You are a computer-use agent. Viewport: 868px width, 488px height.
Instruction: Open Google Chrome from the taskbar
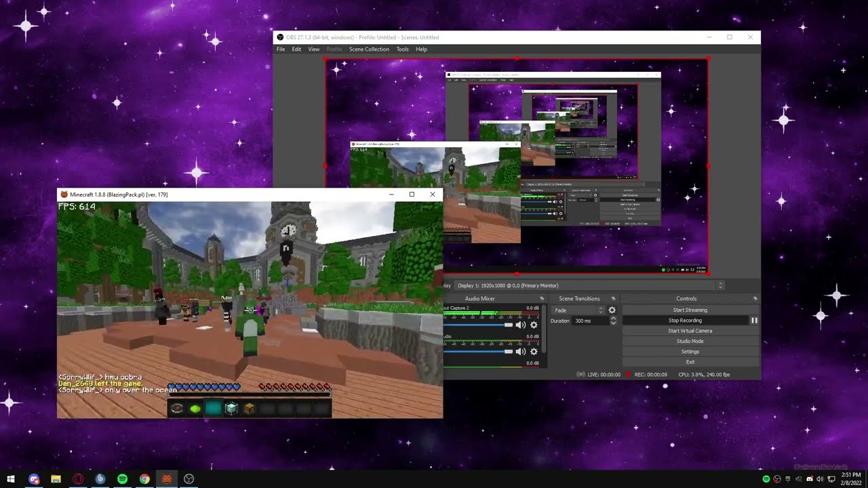point(144,479)
